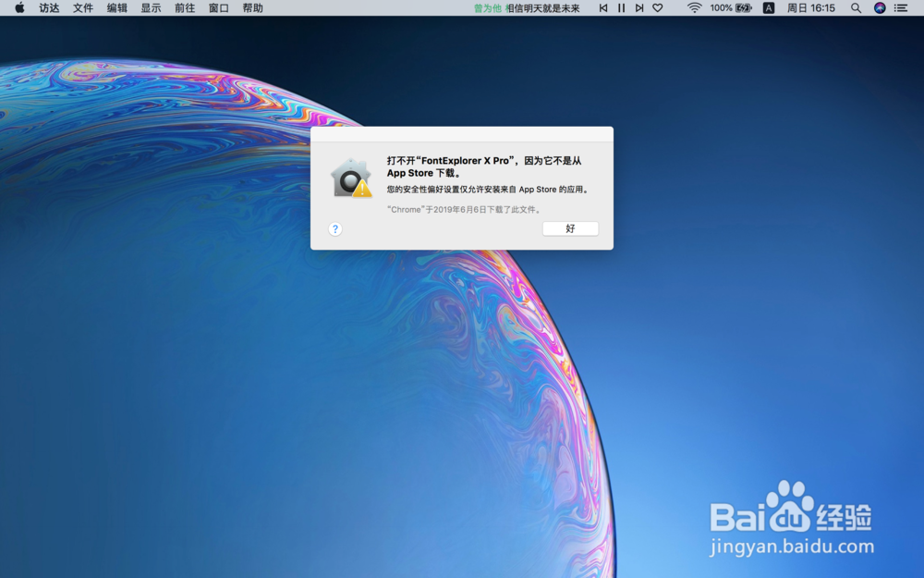Screen dimensions: 924x578
Task: Click the Chrome download date line
Action: [465, 209]
